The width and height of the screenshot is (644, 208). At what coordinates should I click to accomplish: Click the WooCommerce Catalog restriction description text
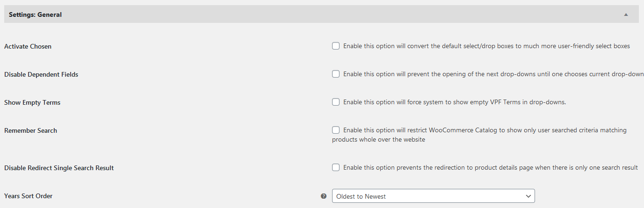click(485, 130)
